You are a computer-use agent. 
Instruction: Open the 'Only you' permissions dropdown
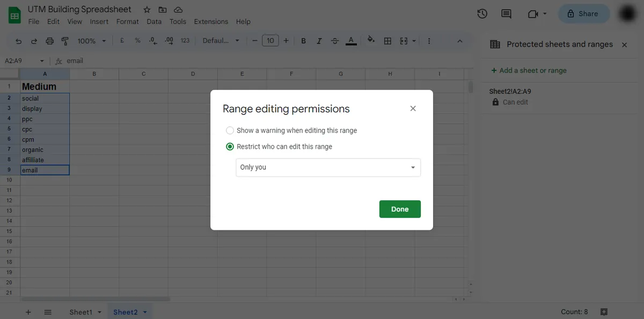pos(327,167)
